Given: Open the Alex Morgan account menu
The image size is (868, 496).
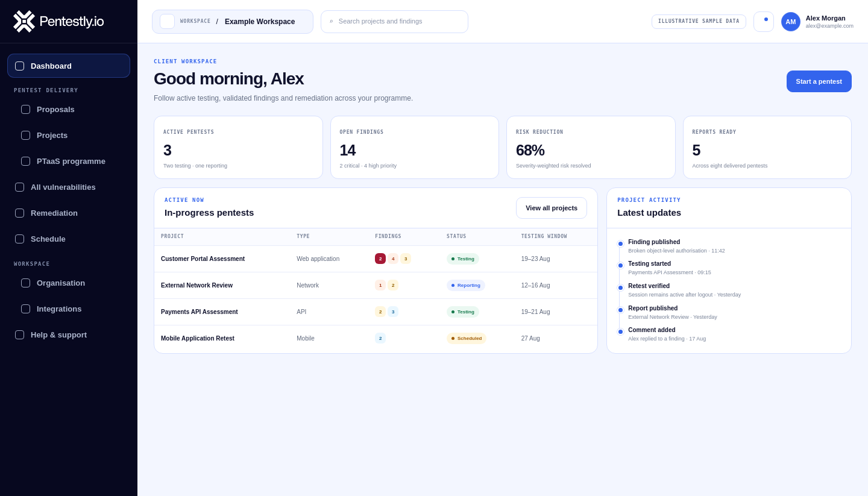Looking at the screenshot, I should coord(817,22).
